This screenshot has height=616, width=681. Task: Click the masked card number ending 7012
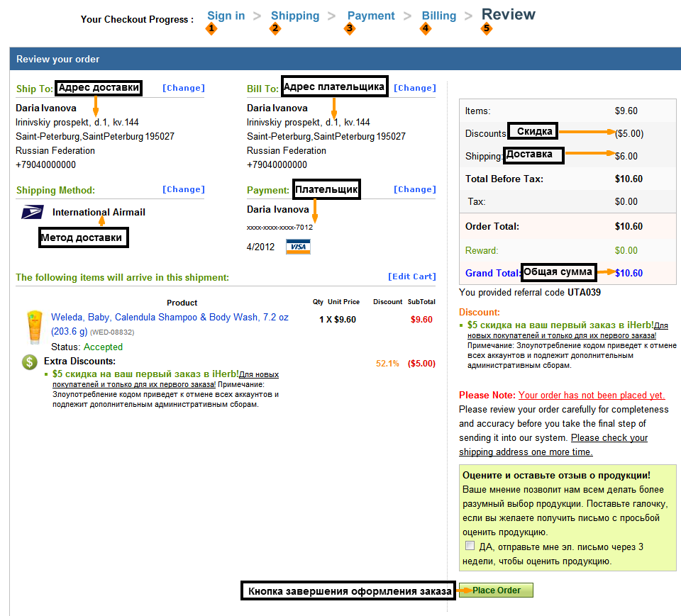279,227
